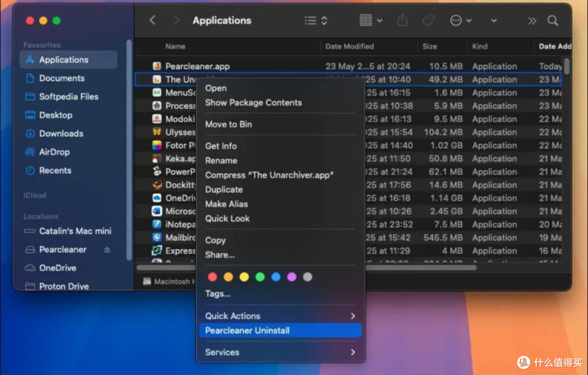Click the Modoki app icon
Image resolution: width=588 pixels, height=375 pixels.
click(x=157, y=119)
